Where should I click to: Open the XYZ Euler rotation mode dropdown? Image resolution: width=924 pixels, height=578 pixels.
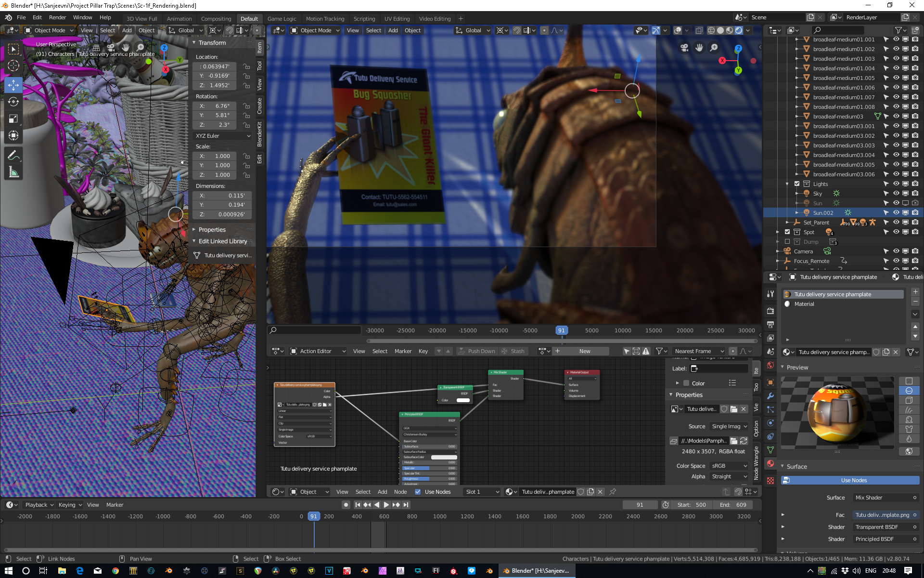pyautogui.click(x=222, y=136)
